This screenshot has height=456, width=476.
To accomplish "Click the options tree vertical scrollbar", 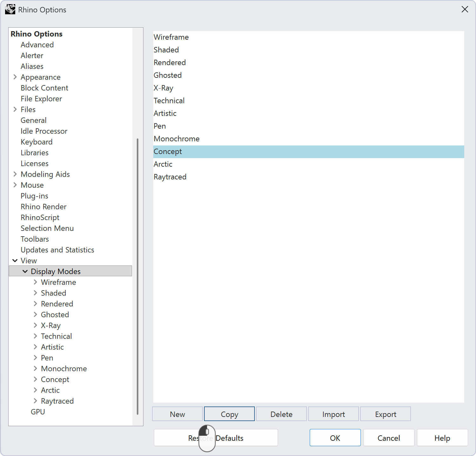I will point(137,276).
